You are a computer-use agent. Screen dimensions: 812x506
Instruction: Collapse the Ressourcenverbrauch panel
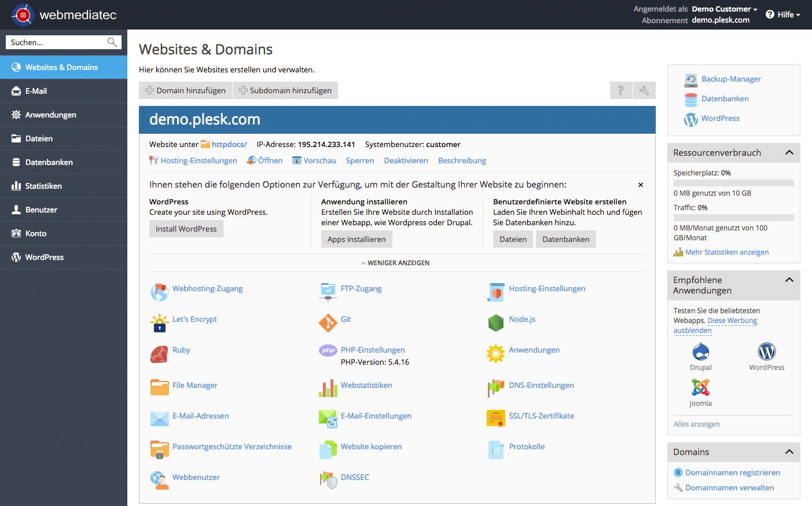pos(789,152)
